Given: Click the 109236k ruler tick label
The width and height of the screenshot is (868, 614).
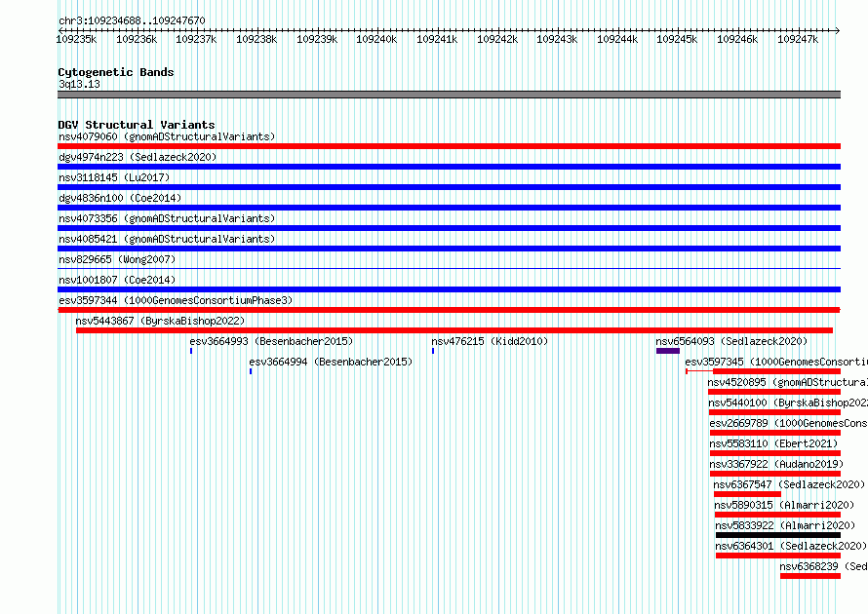Looking at the screenshot, I should [x=137, y=39].
